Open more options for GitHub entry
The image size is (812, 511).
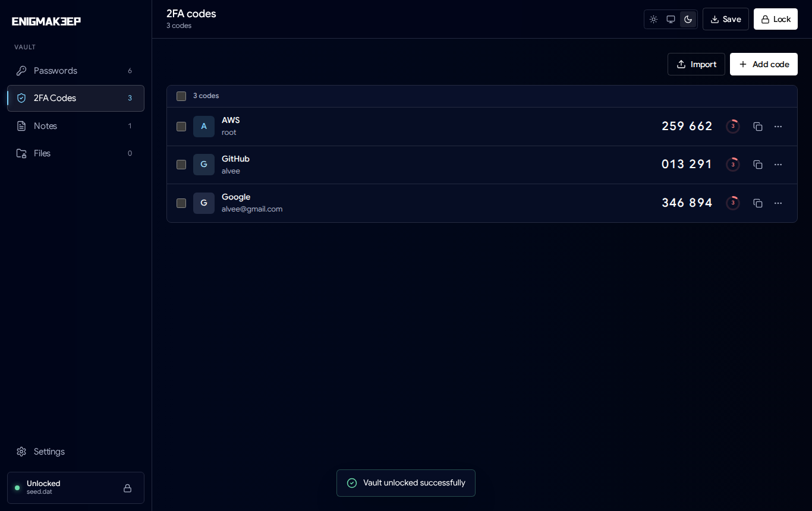tap(778, 165)
